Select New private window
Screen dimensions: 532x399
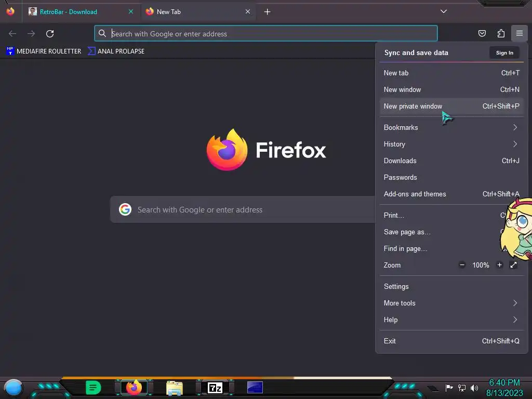tap(451, 106)
